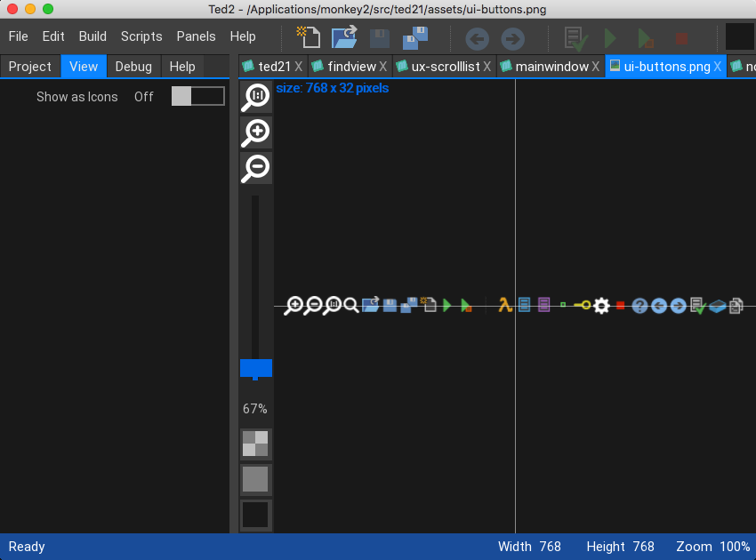Screen dimensions: 756x560
Task: Click the Check Syntax toolbar icon
Action: point(576,38)
